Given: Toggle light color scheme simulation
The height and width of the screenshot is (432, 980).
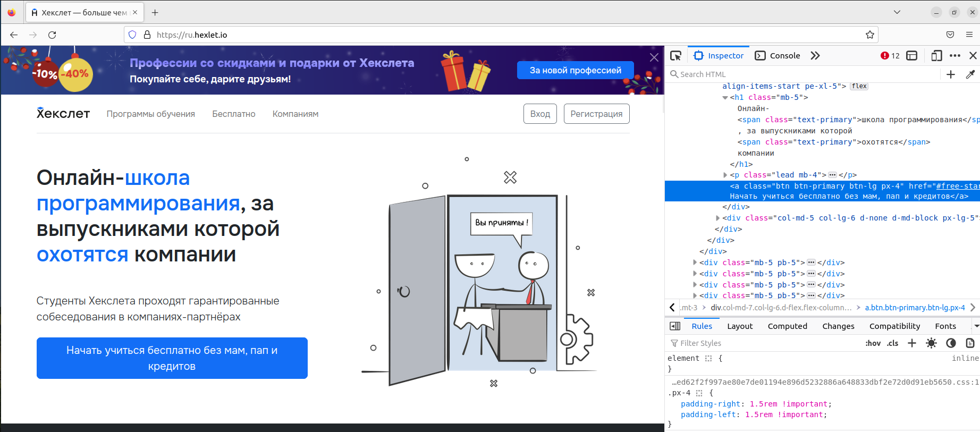Looking at the screenshot, I should [931, 343].
